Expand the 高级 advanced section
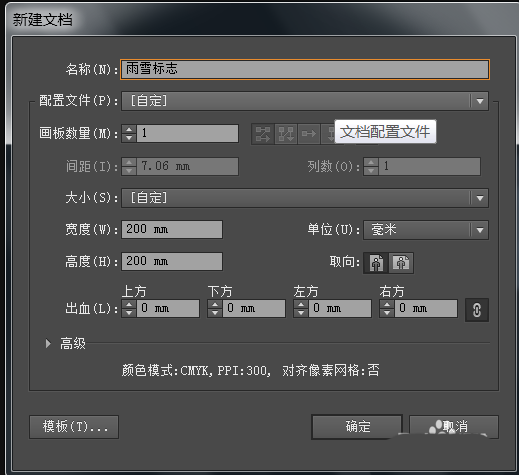519x475 pixels. coord(48,343)
